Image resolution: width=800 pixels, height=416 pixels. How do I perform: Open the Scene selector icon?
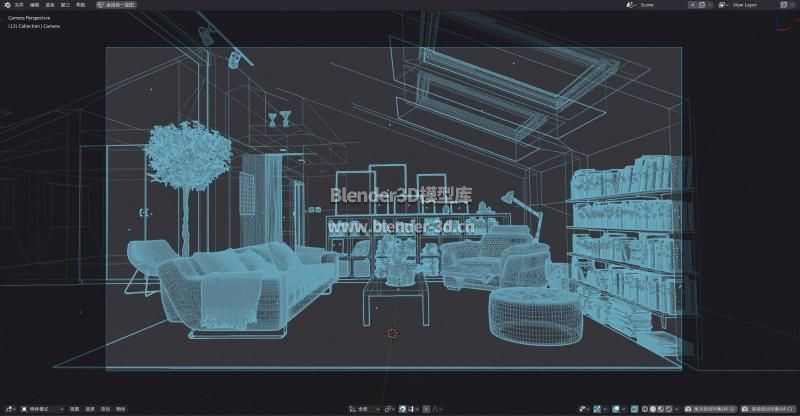pos(631,5)
